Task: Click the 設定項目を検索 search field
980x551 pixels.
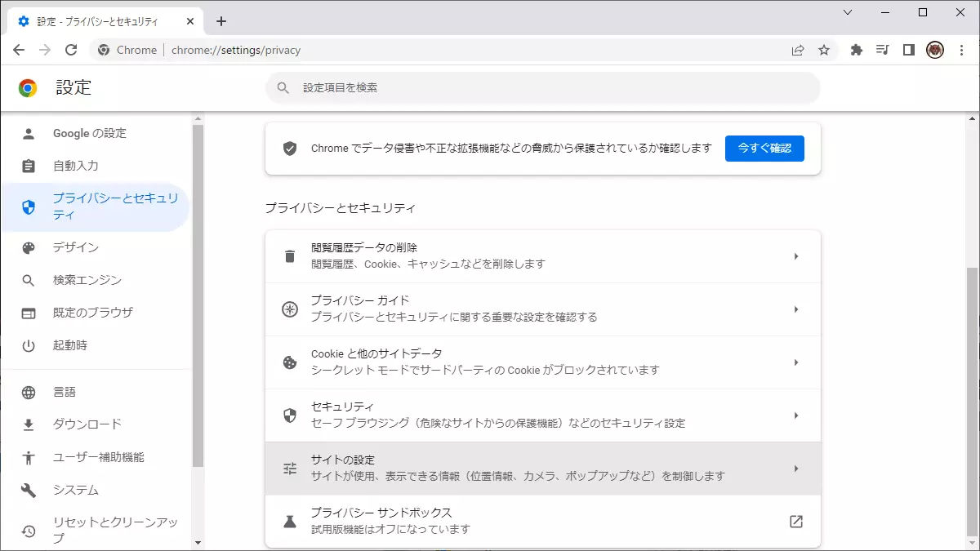Action: 542,87
